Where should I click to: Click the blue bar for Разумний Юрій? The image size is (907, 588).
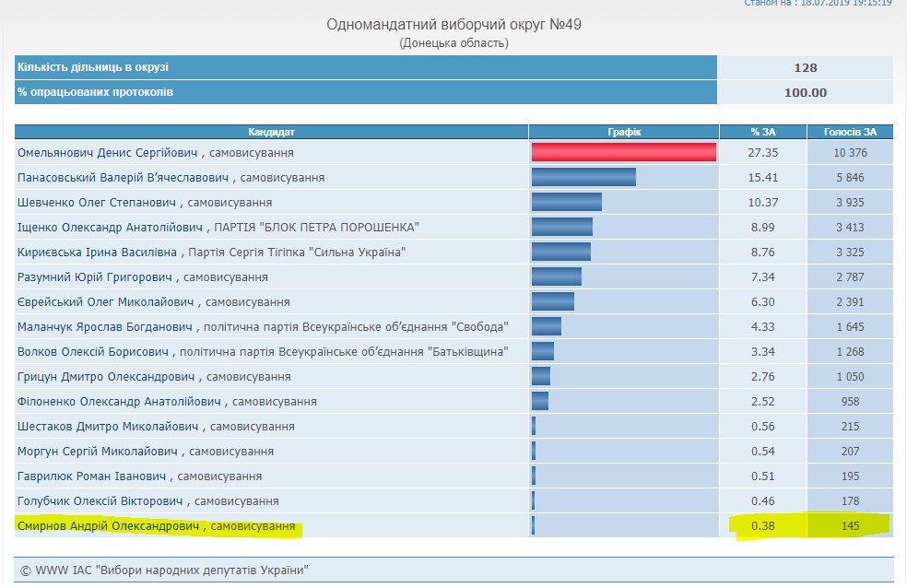point(556,276)
